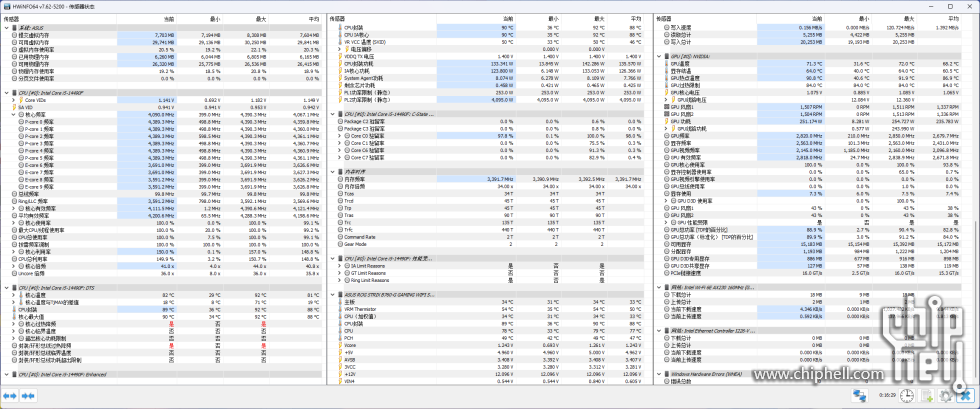Open the remote network connection icon

(860, 395)
